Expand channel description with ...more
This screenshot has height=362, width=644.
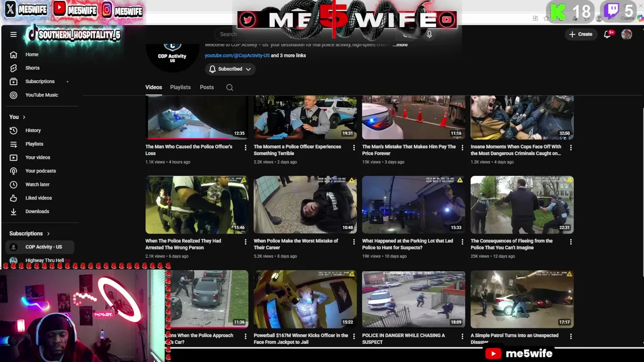400,45
